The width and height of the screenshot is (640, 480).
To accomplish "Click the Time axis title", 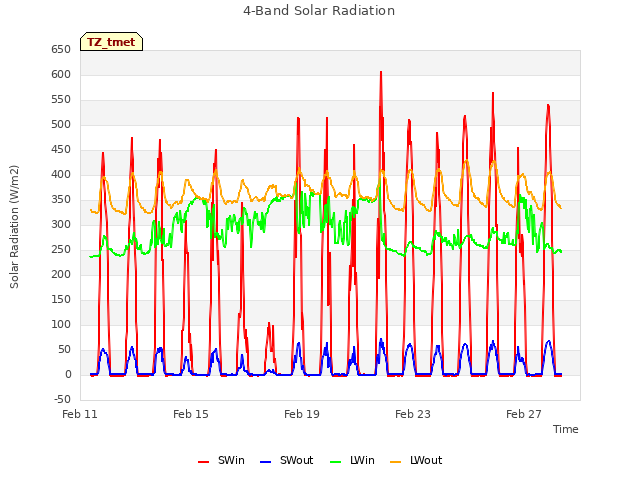I will pyautogui.click(x=566, y=429).
